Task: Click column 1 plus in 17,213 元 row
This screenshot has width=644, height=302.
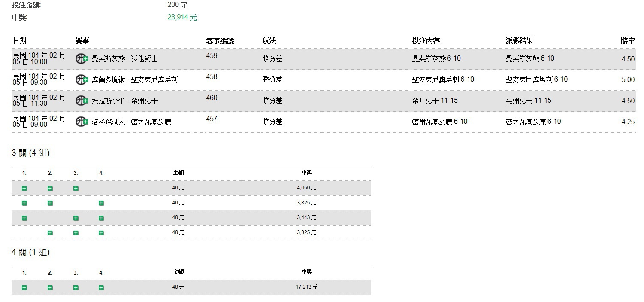Action: click(x=24, y=287)
